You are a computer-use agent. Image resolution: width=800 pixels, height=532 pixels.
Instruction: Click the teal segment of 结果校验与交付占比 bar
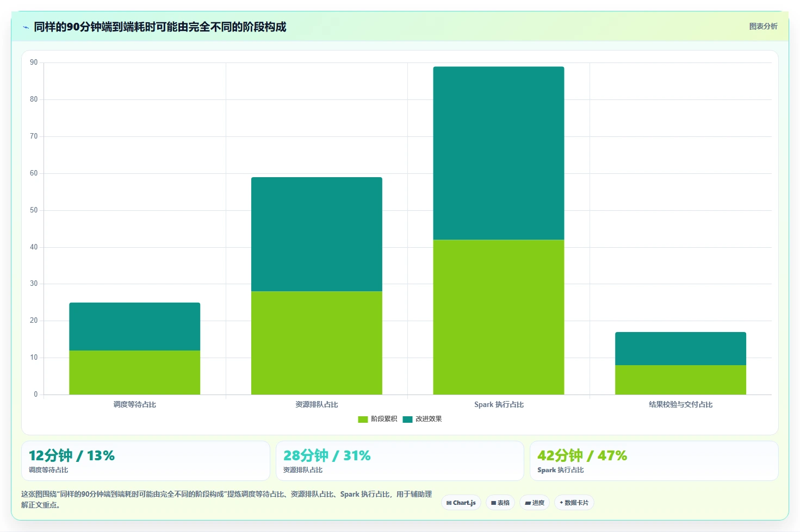point(680,348)
